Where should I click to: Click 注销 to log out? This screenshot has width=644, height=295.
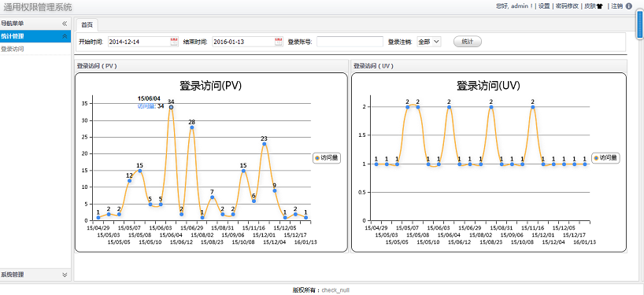[617, 6]
